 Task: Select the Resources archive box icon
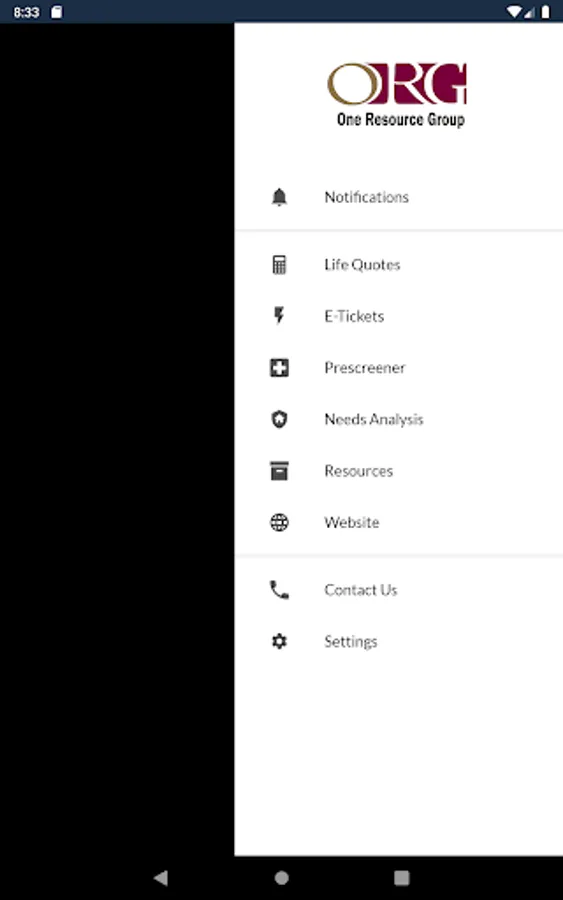click(279, 471)
